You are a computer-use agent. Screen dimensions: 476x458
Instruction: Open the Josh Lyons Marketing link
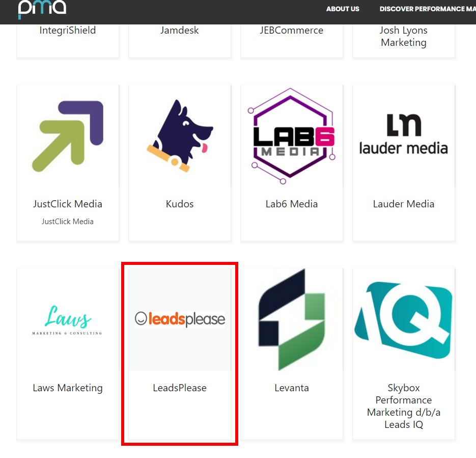pos(403,37)
